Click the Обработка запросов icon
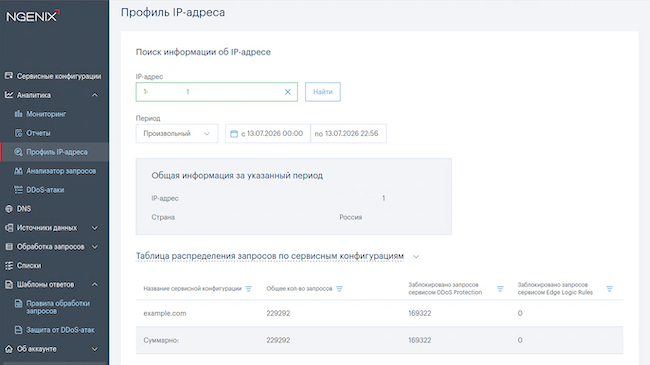 [x=9, y=247]
